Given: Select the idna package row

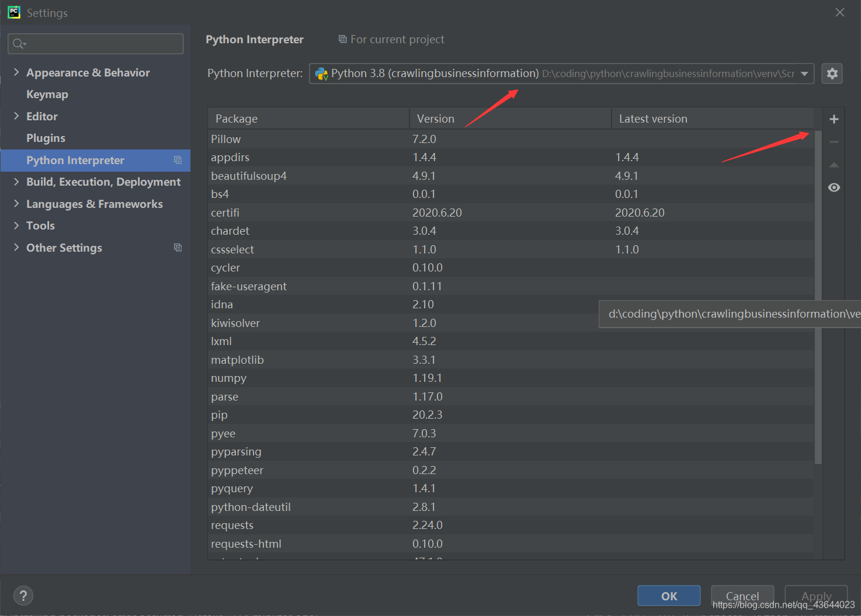Looking at the screenshot, I should point(511,305).
